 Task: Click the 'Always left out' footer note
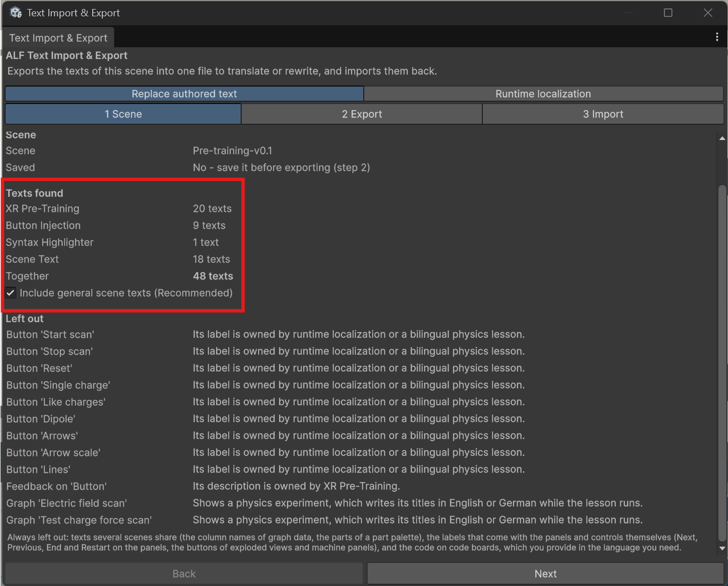352,542
